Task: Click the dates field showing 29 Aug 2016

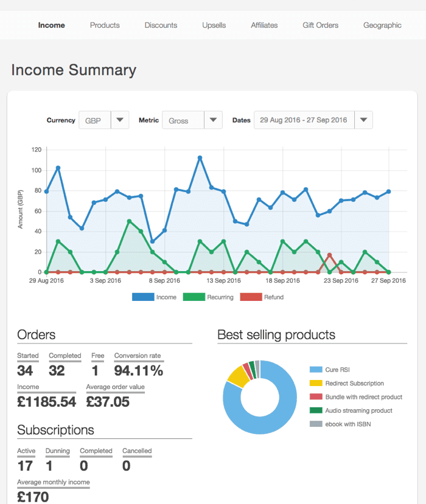Action: point(303,120)
